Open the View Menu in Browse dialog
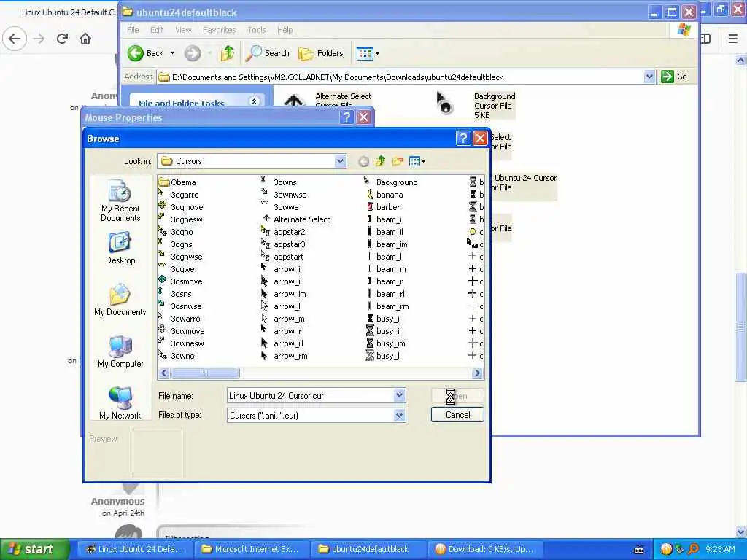 tap(417, 161)
